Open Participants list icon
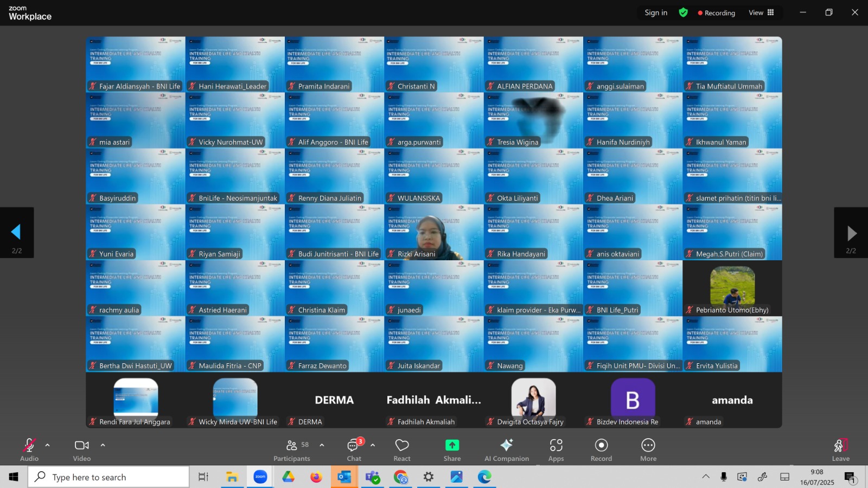The height and width of the screenshot is (488, 868). pos(292,445)
